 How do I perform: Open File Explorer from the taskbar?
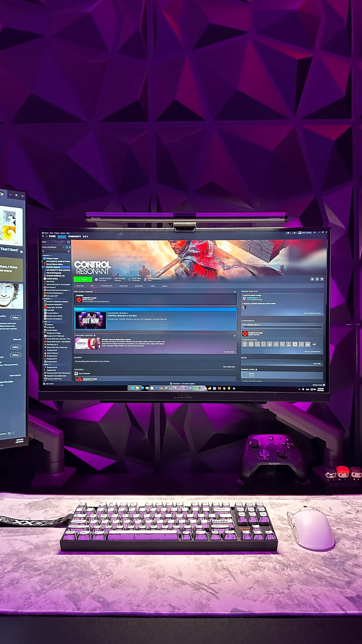(138, 388)
